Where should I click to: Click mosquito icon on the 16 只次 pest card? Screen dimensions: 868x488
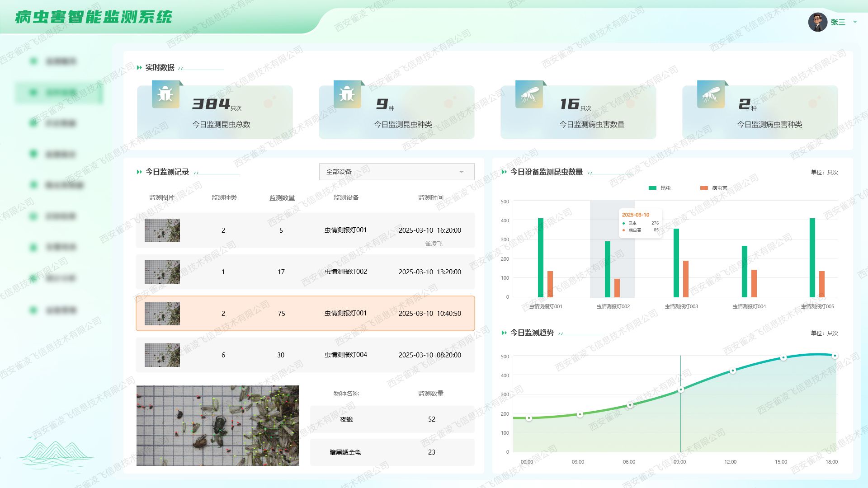tap(529, 94)
